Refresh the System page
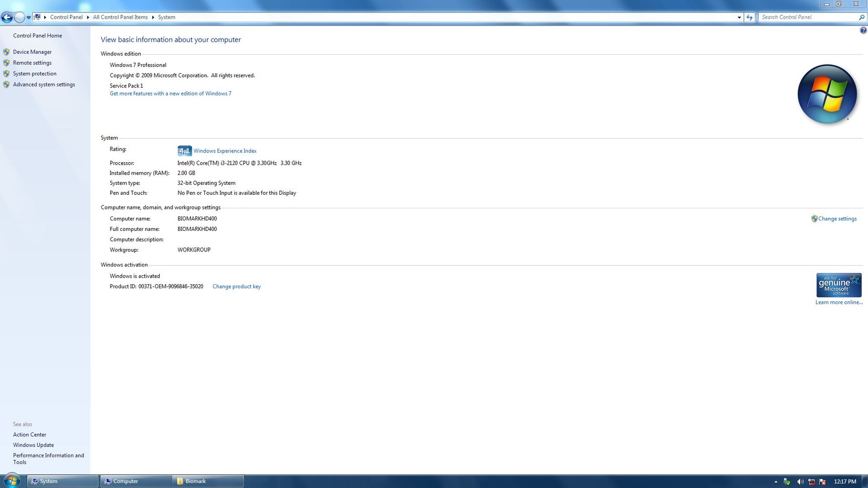 click(x=749, y=17)
